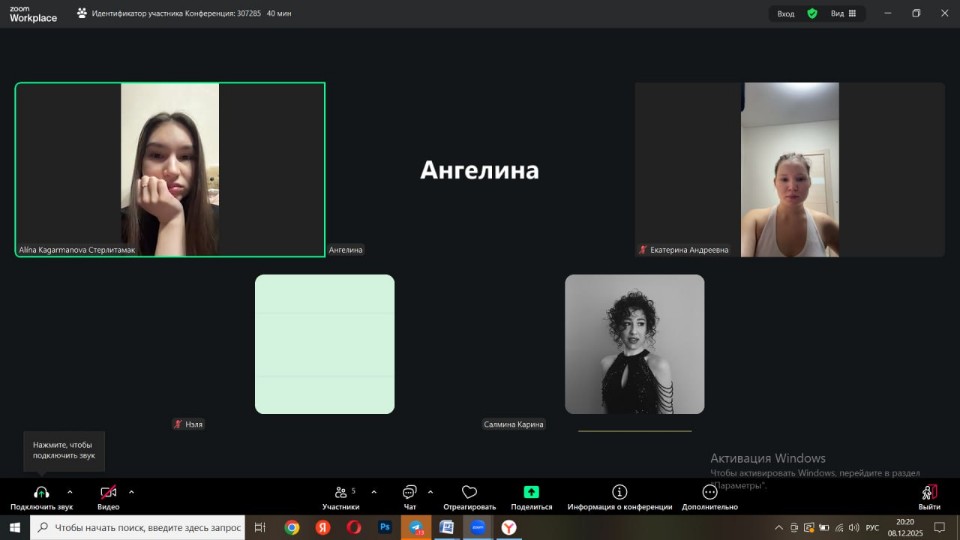Screen dimensions: 960x540
Task: Open Photoshop from the Windows taskbar
Action: pyautogui.click(x=385, y=527)
